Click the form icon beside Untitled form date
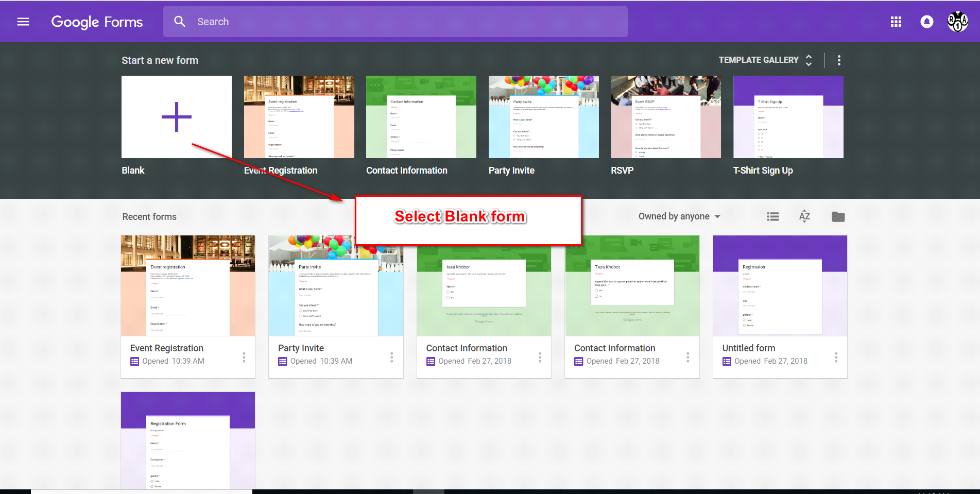Viewport: 980px width, 494px height. coord(727,362)
